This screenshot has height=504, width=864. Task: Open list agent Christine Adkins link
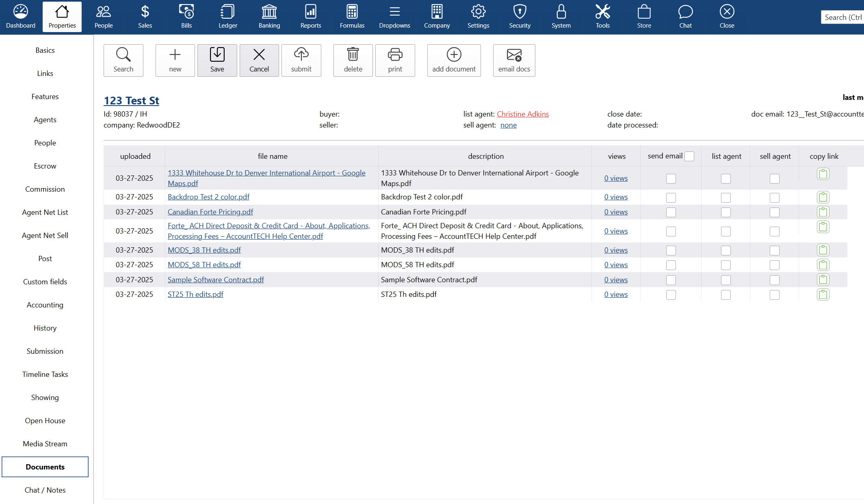click(523, 114)
